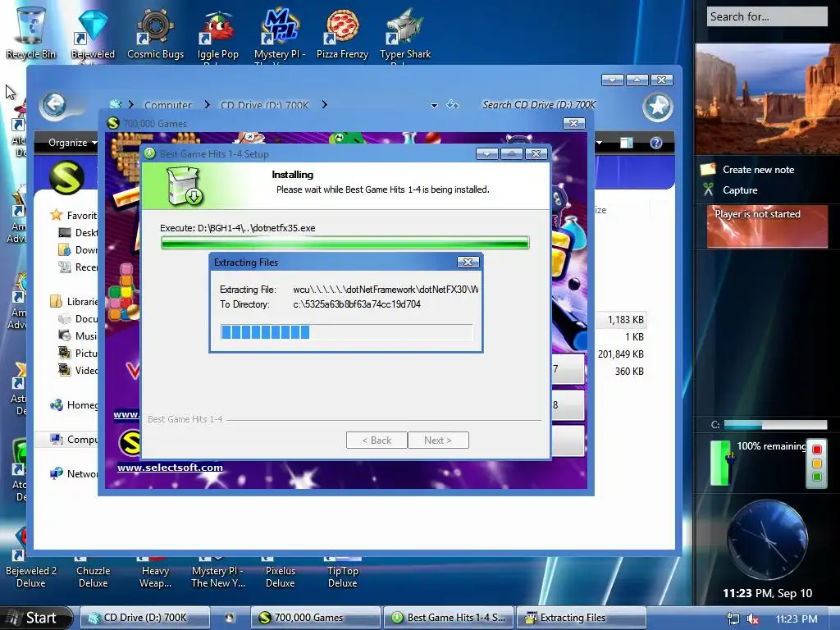Click the Explorer address bar refresh icon
The image size is (840, 630).
tap(453, 105)
